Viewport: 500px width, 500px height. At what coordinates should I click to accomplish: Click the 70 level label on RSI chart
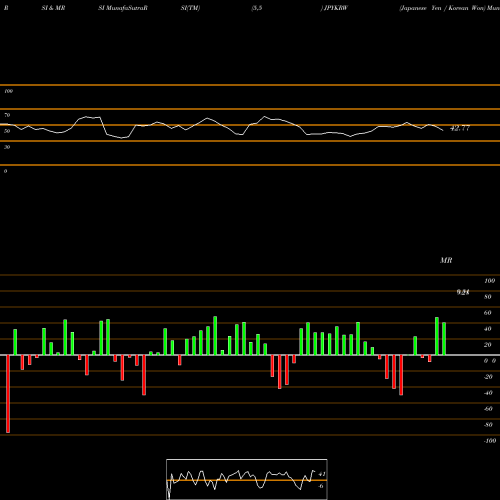pos(7,115)
